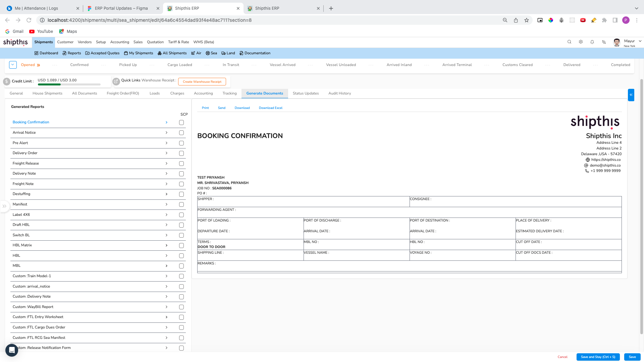Enable SCP checkbox for Booking Confirmation
This screenshot has width=644, height=362.
(x=181, y=122)
